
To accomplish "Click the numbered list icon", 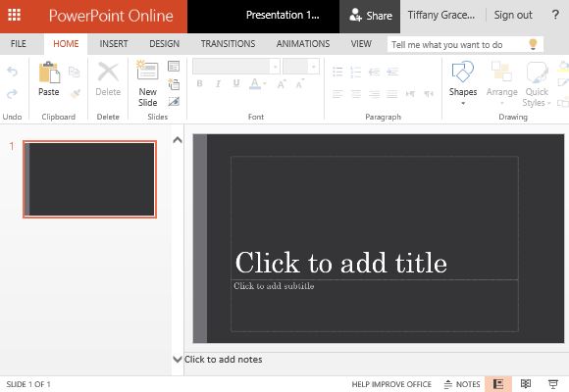I will [x=355, y=72].
